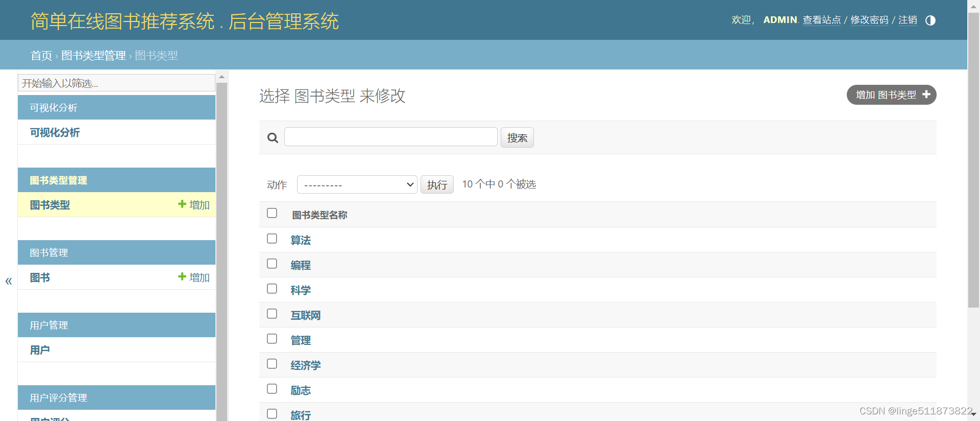Click the 搜索 search button

tap(517, 137)
